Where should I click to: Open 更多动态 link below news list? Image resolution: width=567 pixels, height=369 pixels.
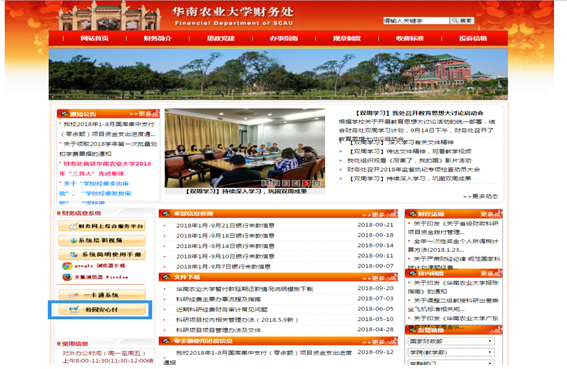[481, 196]
